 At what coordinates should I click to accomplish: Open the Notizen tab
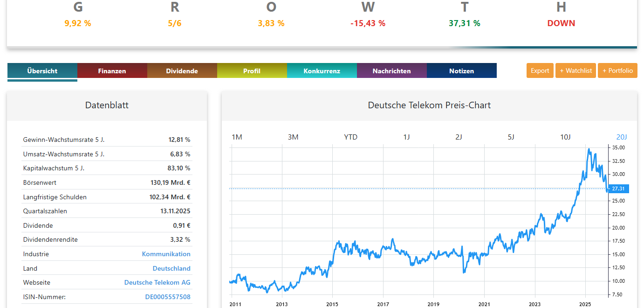461,71
